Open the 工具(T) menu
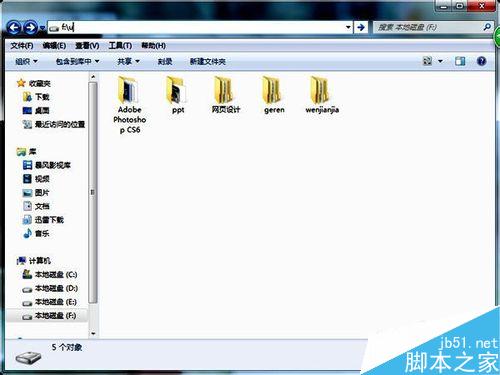The image size is (500, 375). (120, 46)
